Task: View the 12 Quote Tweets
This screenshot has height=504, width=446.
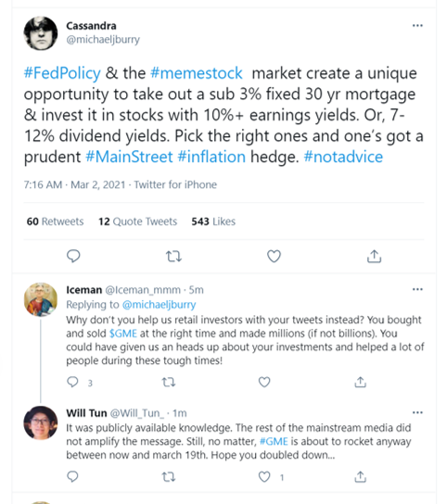Action: click(138, 221)
